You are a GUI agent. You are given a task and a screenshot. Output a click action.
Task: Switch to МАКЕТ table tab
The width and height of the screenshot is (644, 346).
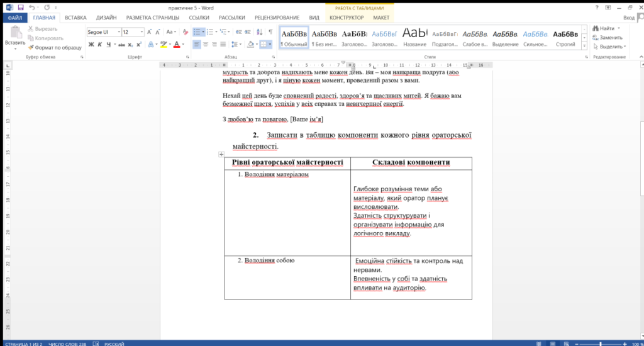(381, 18)
